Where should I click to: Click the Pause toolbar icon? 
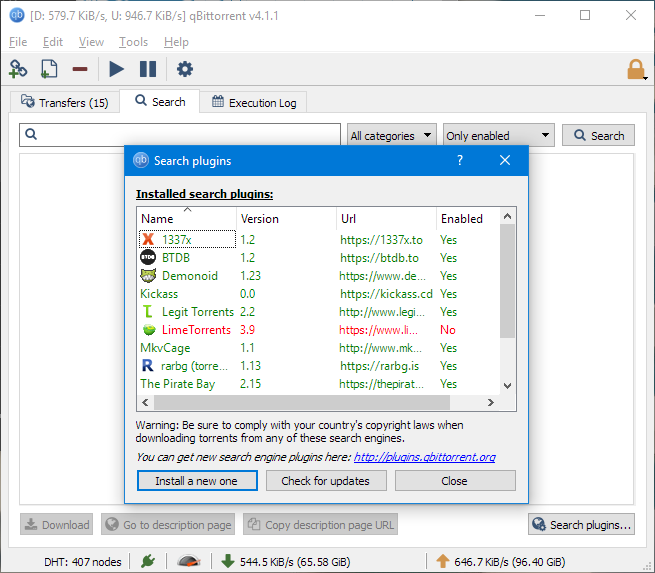pyautogui.click(x=148, y=69)
